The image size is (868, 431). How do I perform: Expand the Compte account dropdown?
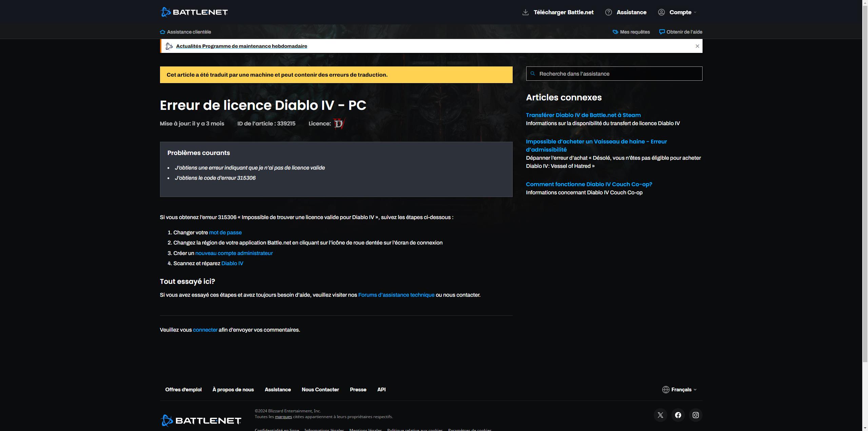click(680, 12)
